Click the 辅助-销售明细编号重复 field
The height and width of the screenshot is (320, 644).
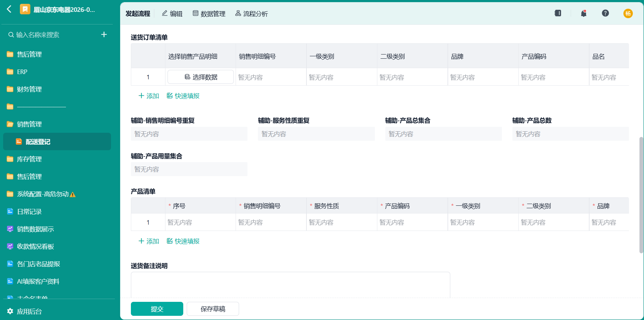tap(189, 134)
